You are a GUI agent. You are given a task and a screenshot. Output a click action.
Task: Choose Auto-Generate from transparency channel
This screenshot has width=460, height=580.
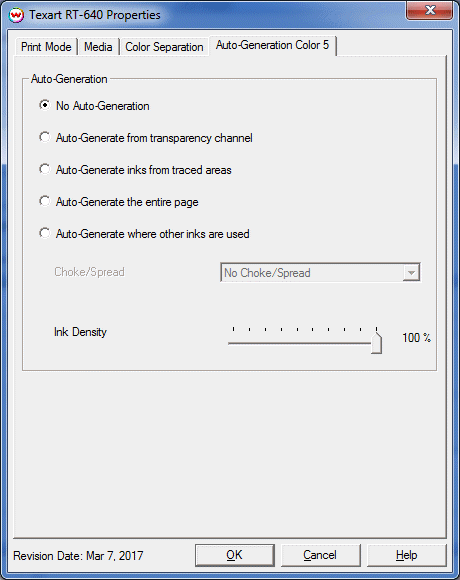tap(146, 138)
